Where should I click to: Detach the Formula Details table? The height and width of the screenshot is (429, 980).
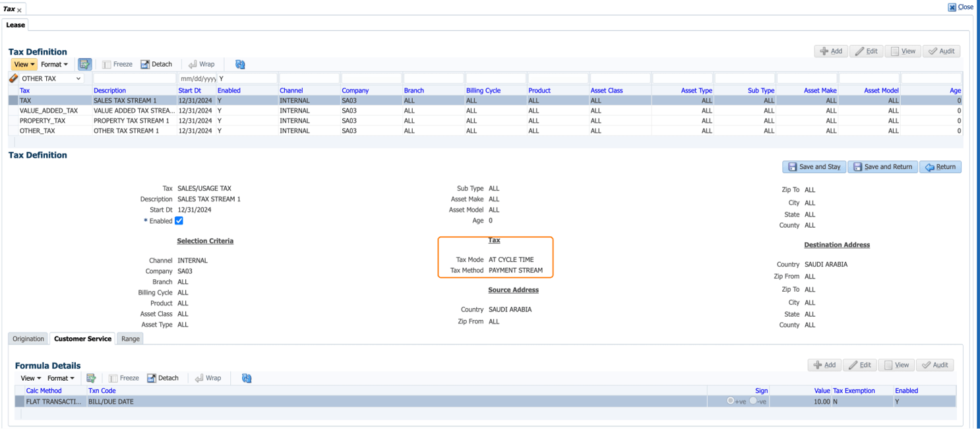163,378
